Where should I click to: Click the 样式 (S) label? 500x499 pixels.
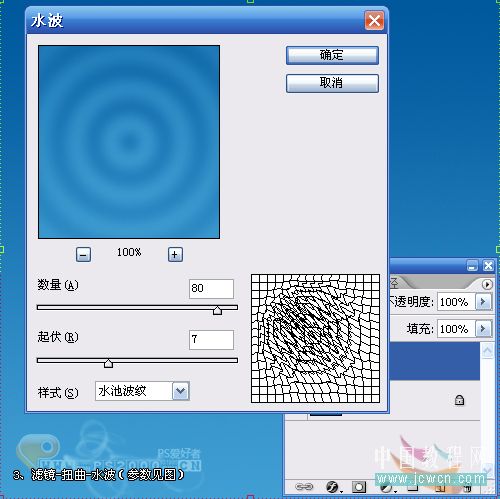58,393
